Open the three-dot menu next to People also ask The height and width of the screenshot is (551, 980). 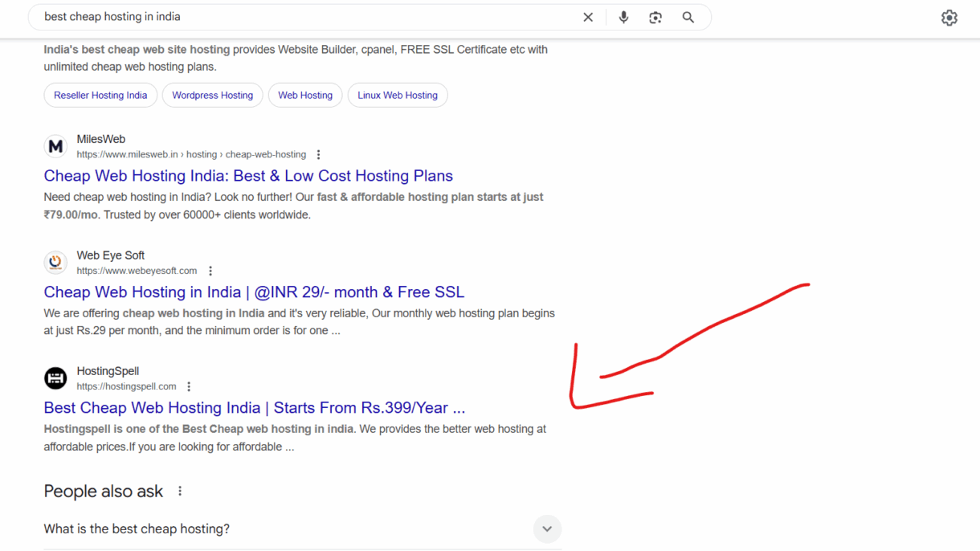coord(180,491)
